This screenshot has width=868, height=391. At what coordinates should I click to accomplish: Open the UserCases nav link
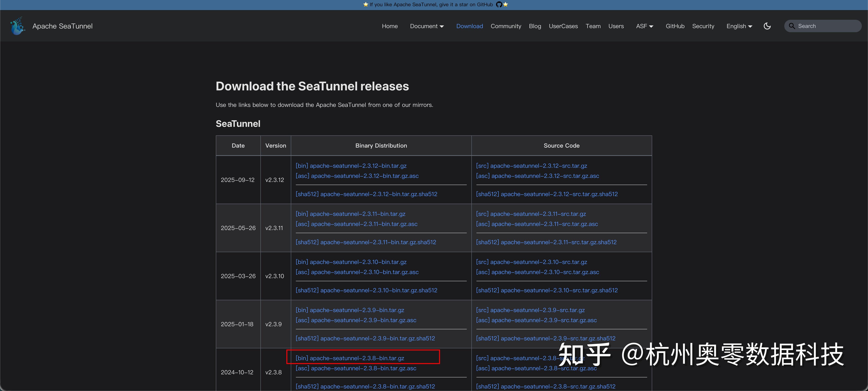tap(563, 26)
